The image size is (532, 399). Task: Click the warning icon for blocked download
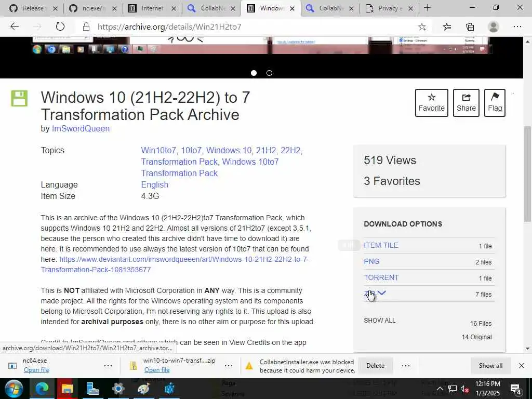click(x=249, y=366)
